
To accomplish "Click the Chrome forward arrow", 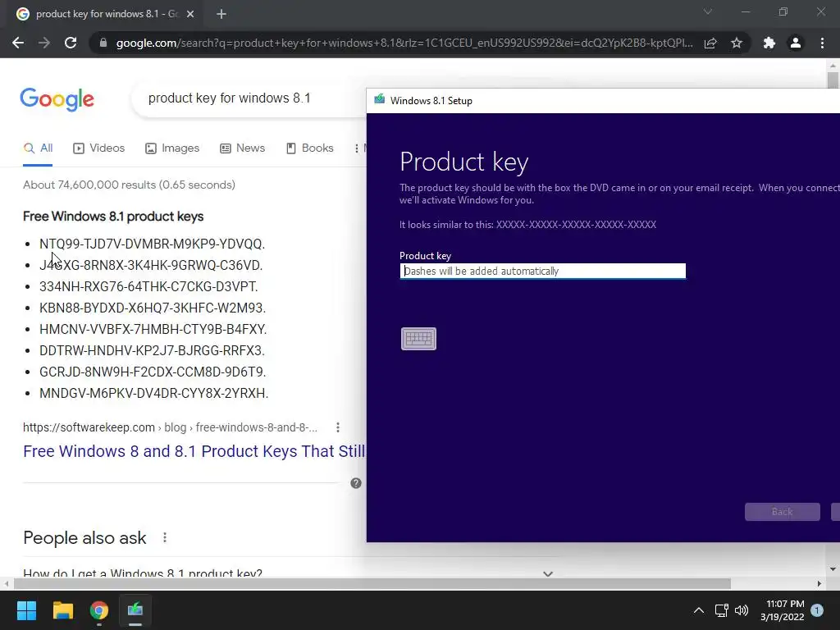I will point(44,43).
